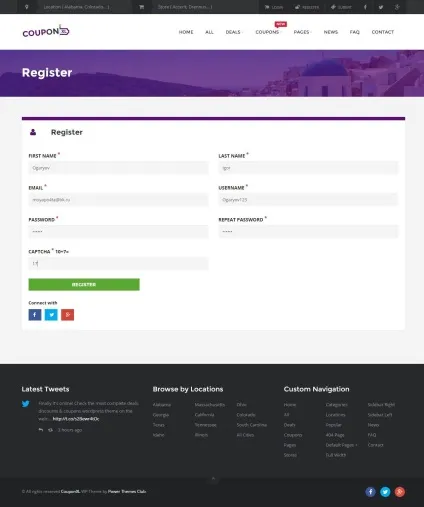Open Full Width in footer navigation
Image resolution: width=424 pixels, height=507 pixels.
point(336,455)
